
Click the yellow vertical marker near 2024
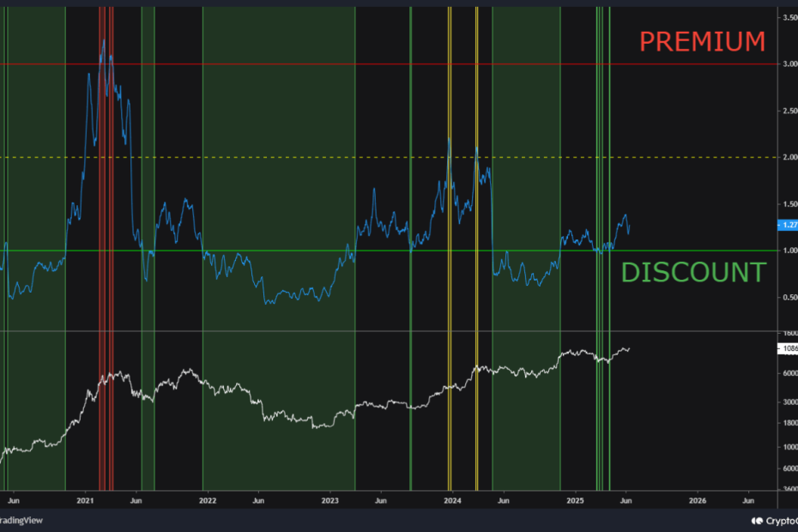pos(449,257)
